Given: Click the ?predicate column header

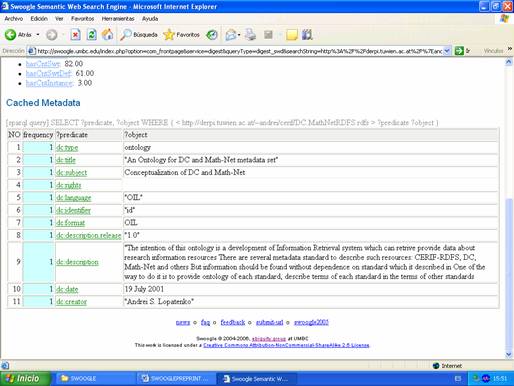Looking at the screenshot, I should click(x=89, y=135).
